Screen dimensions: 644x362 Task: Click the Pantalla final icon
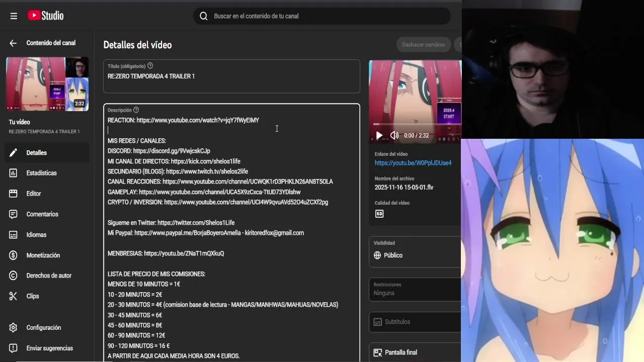click(x=378, y=352)
